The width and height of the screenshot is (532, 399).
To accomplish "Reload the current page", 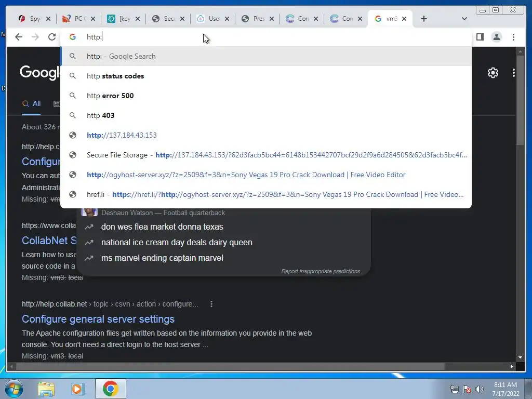I will (51, 37).
